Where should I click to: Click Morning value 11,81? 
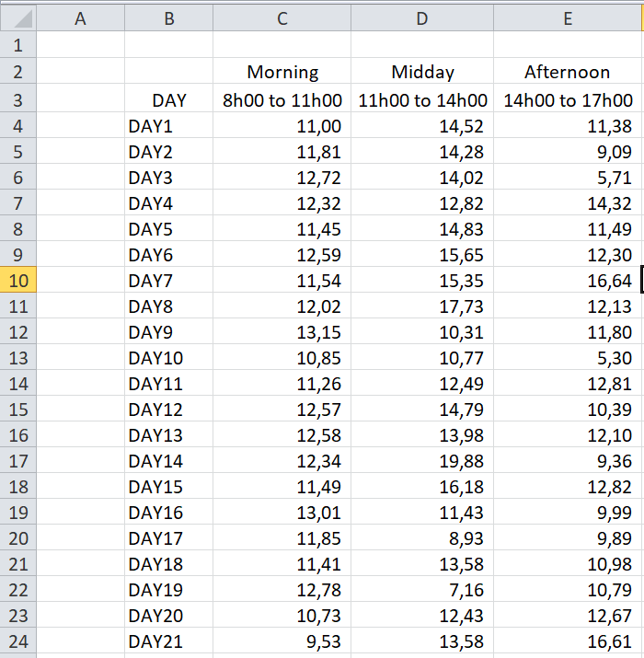(x=282, y=151)
